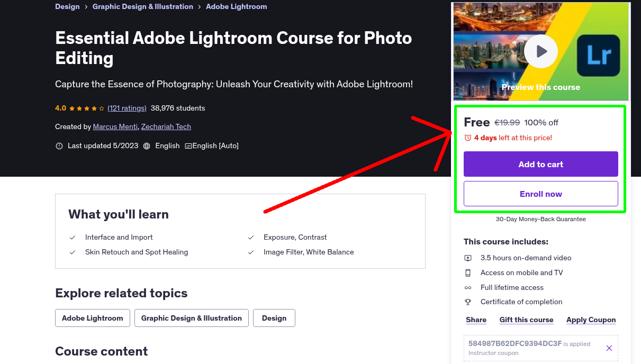Click checkmark beside Exposure, Contrast
Viewport: 641px width, 364px height.
[x=251, y=238]
